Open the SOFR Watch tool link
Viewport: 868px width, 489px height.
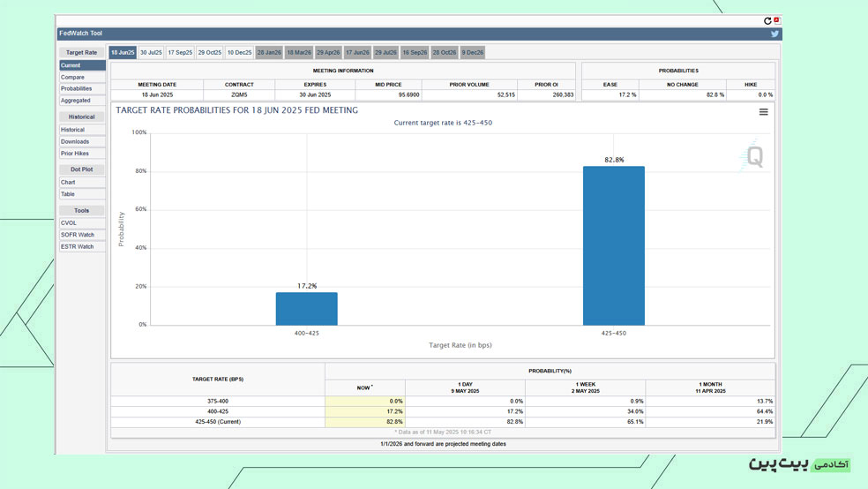click(82, 235)
